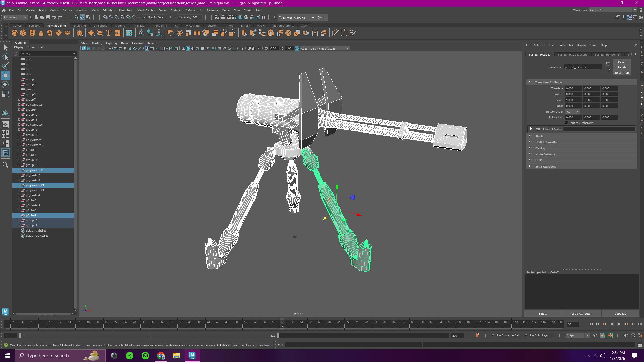Click the Undo arrow icon

pos(54,17)
